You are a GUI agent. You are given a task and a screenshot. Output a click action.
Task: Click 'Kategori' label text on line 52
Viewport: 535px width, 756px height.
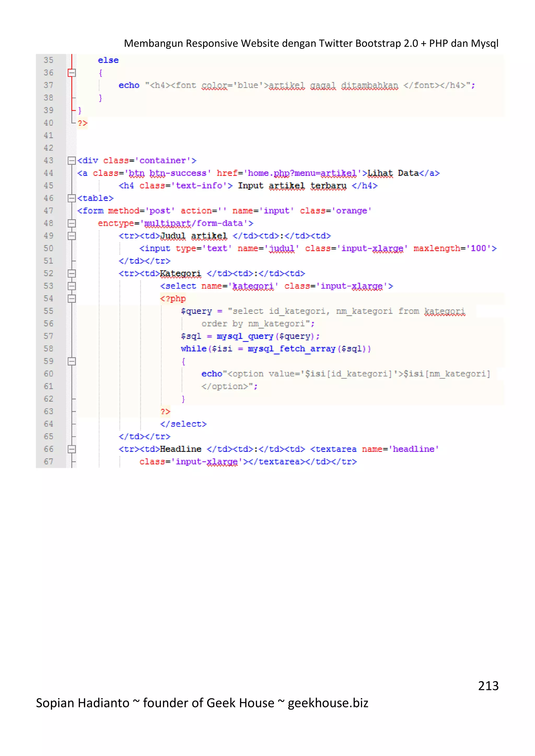181,274
